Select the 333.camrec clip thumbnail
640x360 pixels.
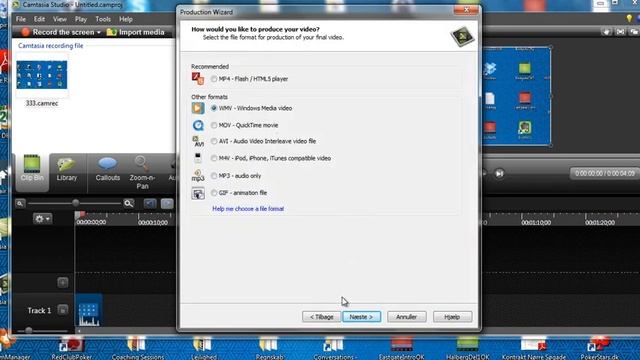[42, 75]
